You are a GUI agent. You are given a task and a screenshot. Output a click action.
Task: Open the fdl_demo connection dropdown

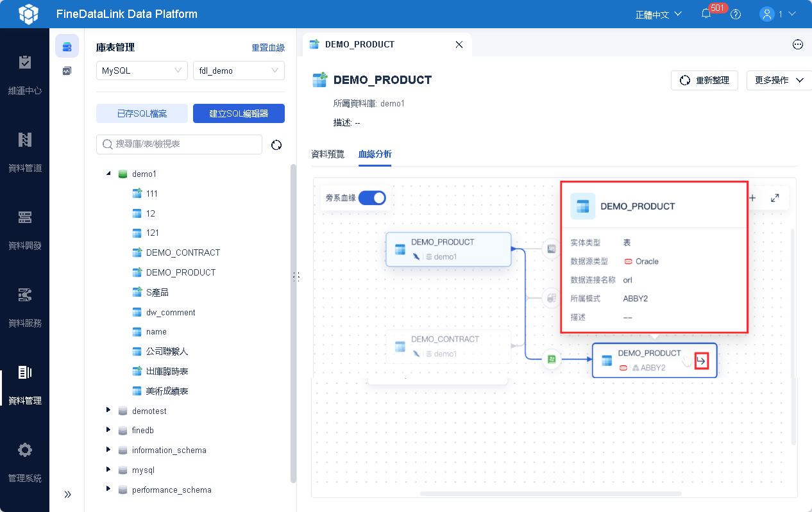(x=239, y=70)
